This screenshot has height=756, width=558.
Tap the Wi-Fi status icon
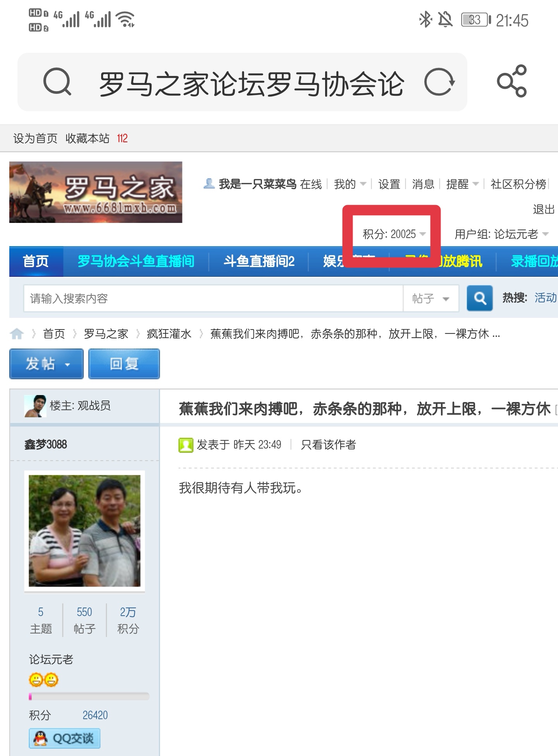126,19
